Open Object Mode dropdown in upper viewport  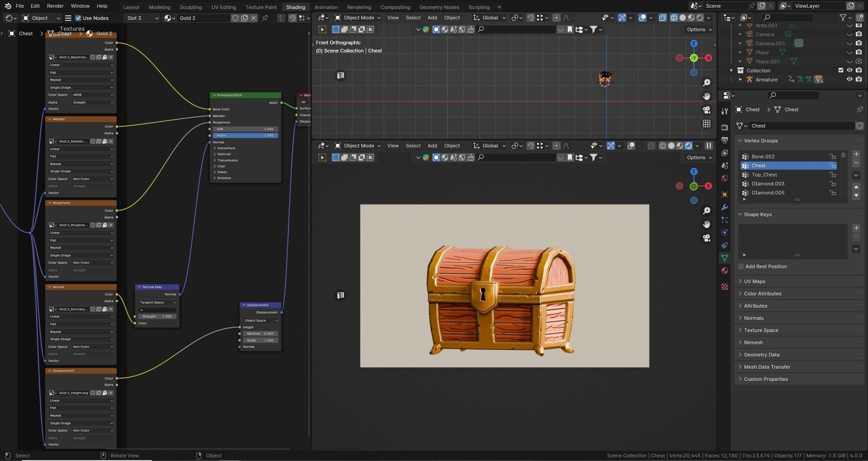pos(358,18)
